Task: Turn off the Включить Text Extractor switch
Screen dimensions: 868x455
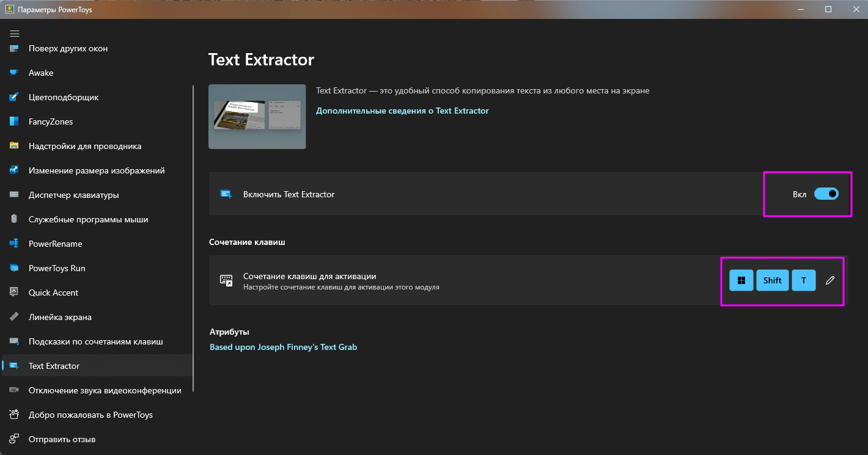Action: pyautogui.click(x=826, y=194)
